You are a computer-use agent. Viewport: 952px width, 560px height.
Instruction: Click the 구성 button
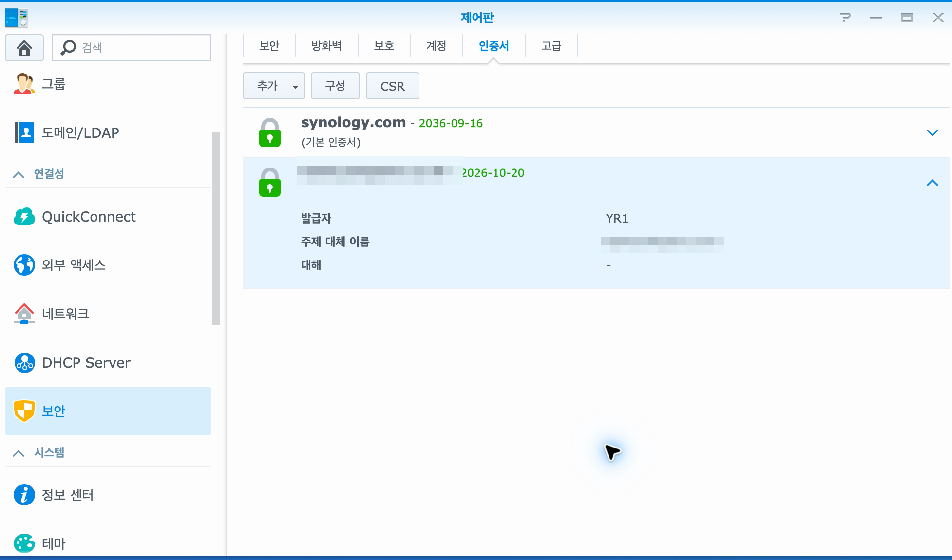[x=335, y=86]
